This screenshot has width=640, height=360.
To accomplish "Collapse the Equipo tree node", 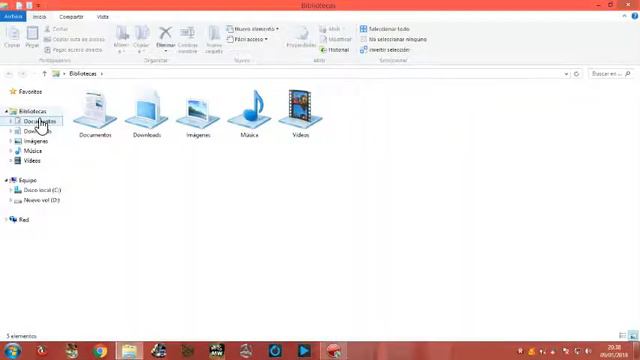I will coord(6,180).
